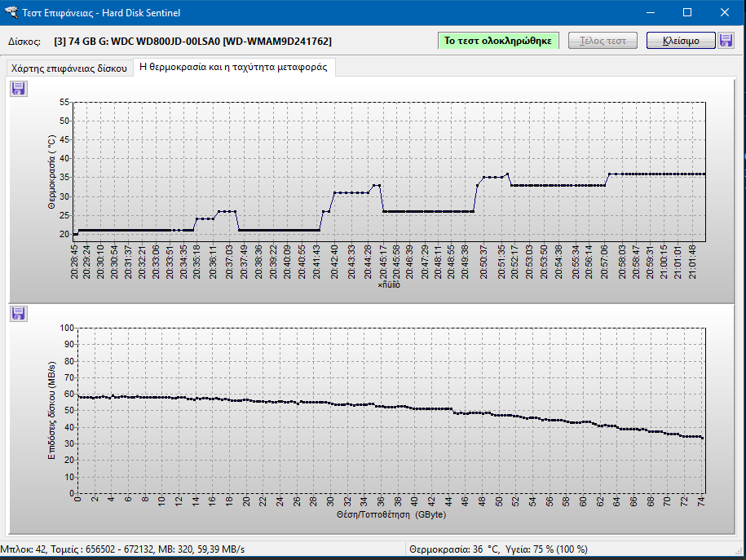Click the disabled Τέλος τεστ button
The height and width of the screenshot is (560, 746).
pos(603,41)
